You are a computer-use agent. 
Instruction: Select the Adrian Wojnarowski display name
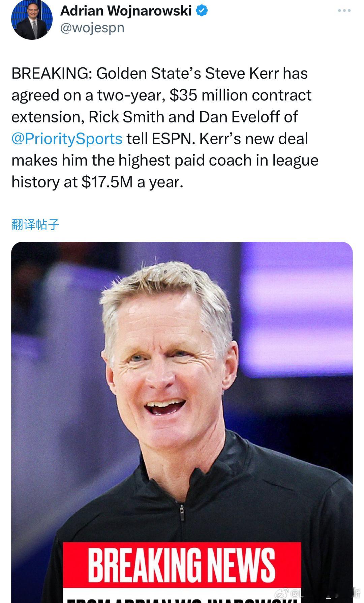(126, 11)
